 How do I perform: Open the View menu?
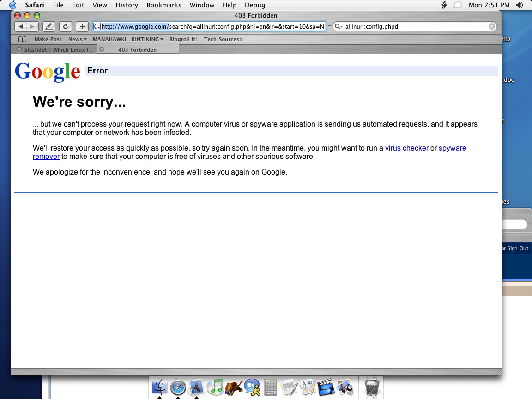[x=100, y=5]
